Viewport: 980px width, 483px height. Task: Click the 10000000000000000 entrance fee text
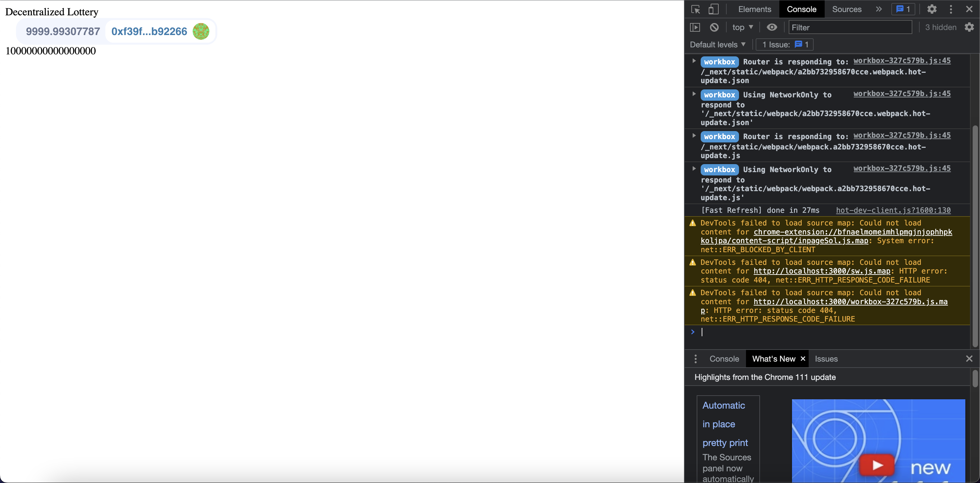pos(51,51)
